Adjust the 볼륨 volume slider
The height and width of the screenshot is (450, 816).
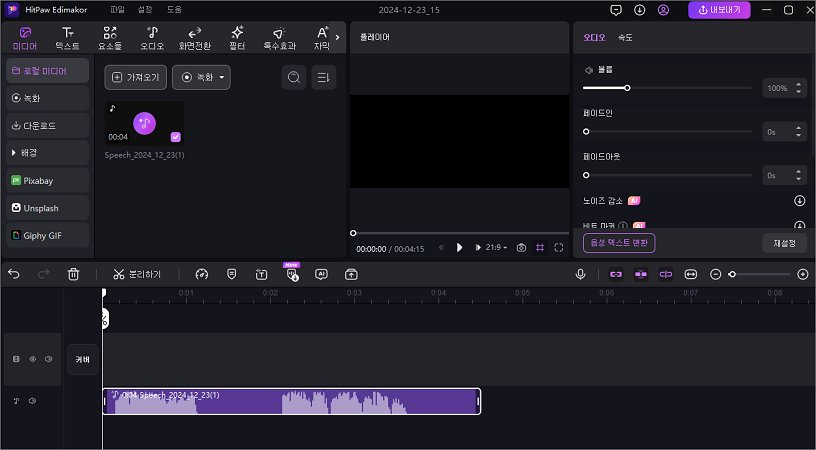(x=667, y=88)
